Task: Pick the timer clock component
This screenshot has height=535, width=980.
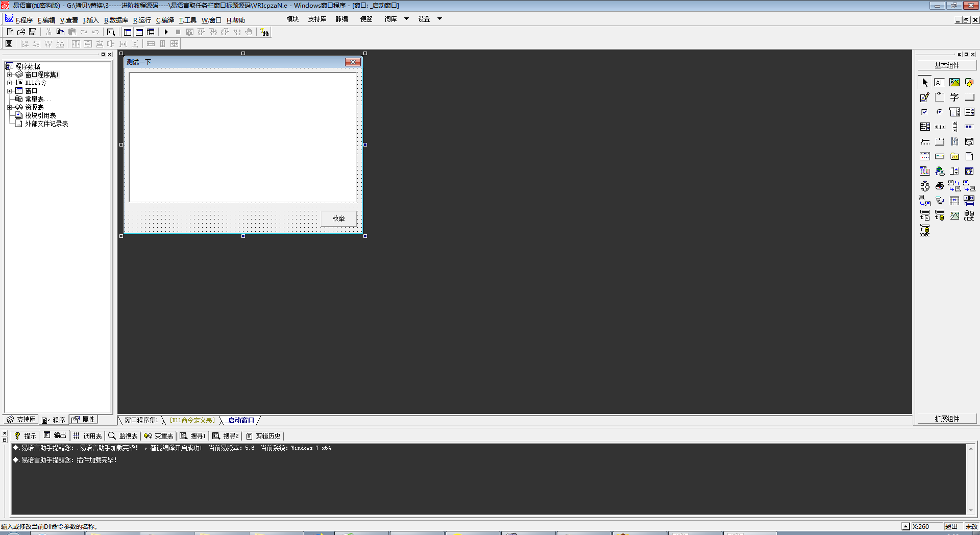Action: pyautogui.click(x=925, y=186)
